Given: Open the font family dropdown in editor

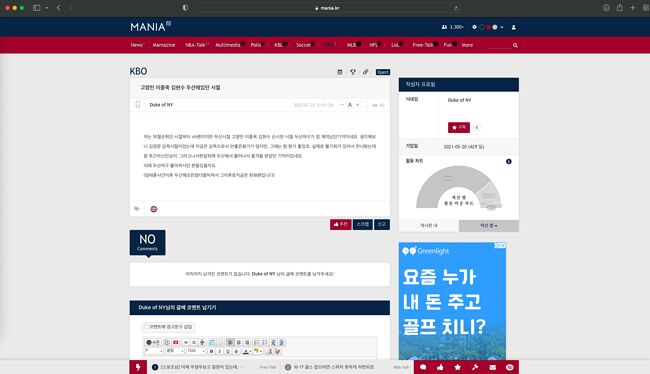Looking at the screenshot, I should pos(175,351).
